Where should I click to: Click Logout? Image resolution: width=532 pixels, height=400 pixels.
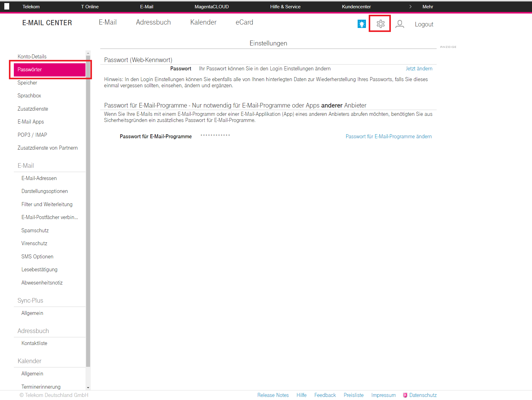pos(424,24)
